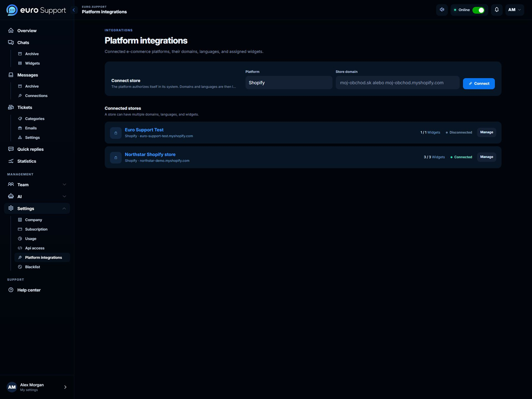Click the Overview home icon in sidebar
532x399 pixels.
pyautogui.click(x=11, y=31)
